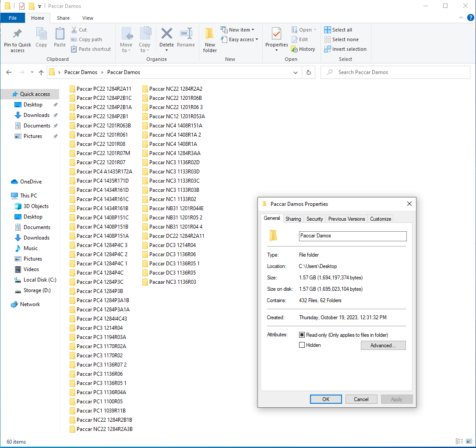Select folder Pacaar NC3 1136R03
The width and height of the screenshot is (476, 448).
pyautogui.click(x=169, y=282)
